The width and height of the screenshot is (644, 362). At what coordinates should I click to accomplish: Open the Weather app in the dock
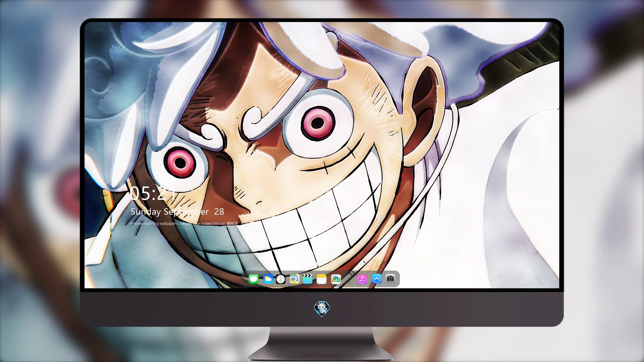[268, 279]
